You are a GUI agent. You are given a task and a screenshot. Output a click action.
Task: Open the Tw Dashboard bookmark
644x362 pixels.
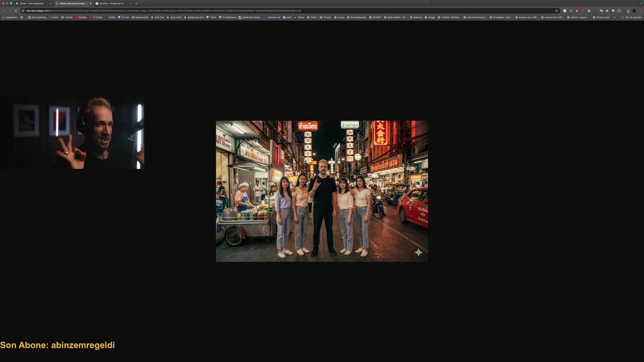[x=227, y=17]
